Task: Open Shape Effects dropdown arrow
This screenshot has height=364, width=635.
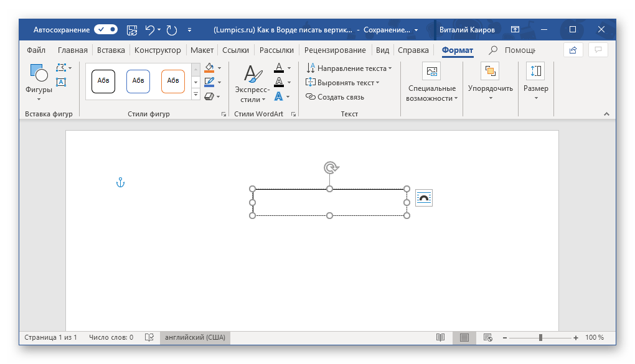Action: coord(219,97)
